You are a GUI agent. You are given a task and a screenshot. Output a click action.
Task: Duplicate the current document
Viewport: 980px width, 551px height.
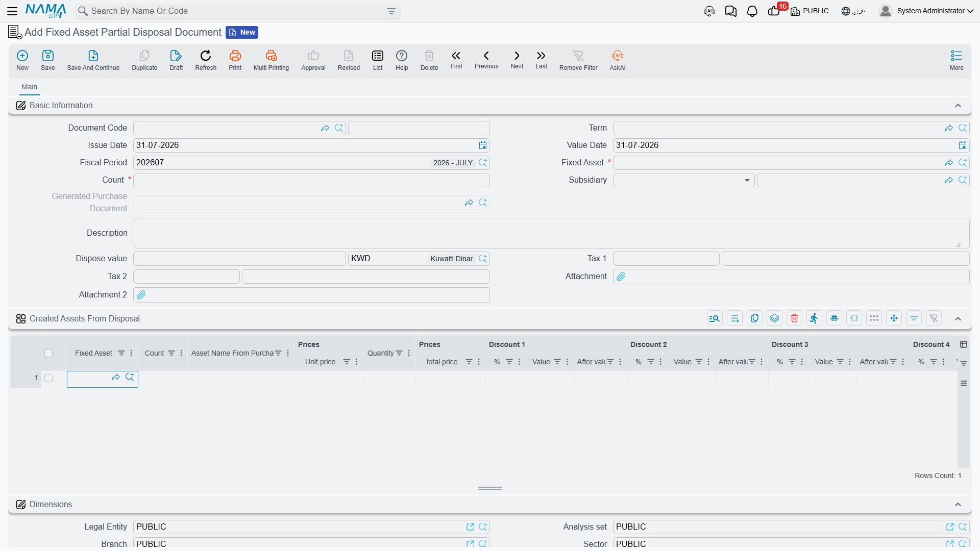coord(144,60)
